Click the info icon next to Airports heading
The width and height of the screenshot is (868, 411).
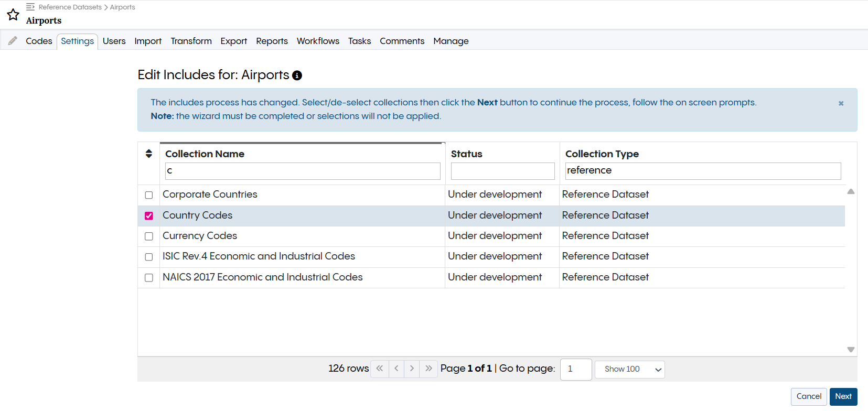pos(297,75)
